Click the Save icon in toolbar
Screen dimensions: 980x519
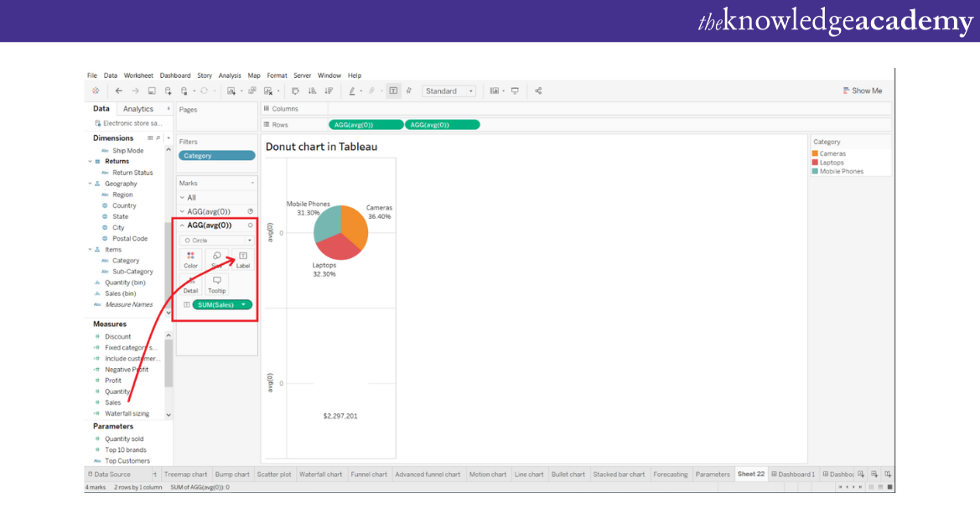(x=152, y=91)
